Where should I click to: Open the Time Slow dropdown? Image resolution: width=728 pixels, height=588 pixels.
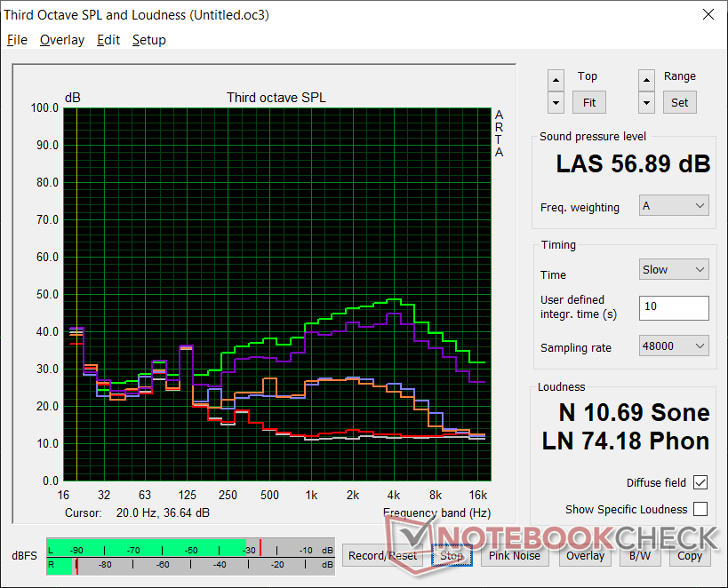pos(674,269)
